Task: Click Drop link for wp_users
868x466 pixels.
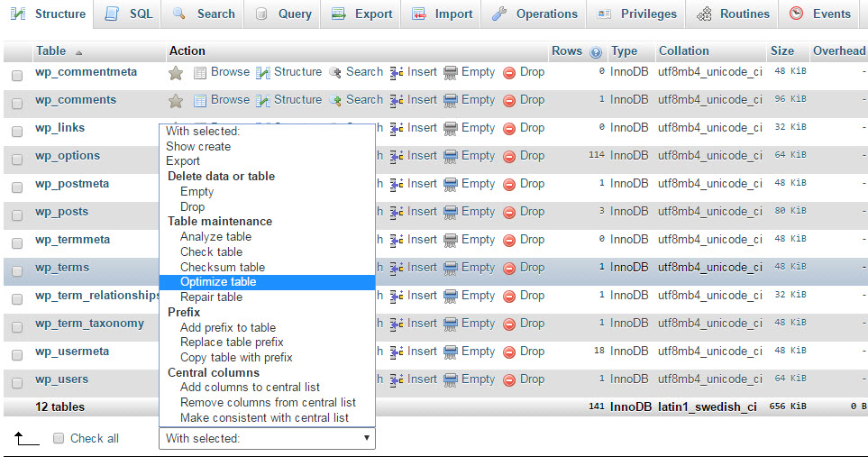Action: coord(532,379)
